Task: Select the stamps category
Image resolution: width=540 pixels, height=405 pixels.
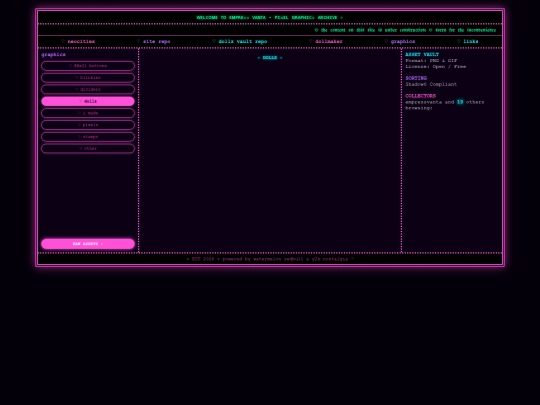Action: pyautogui.click(x=88, y=137)
